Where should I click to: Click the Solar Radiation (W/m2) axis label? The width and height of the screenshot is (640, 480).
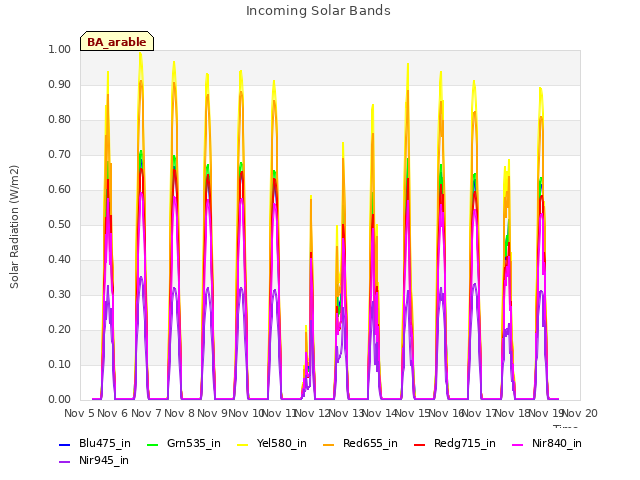pyautogui.click(x=14, y=227)
